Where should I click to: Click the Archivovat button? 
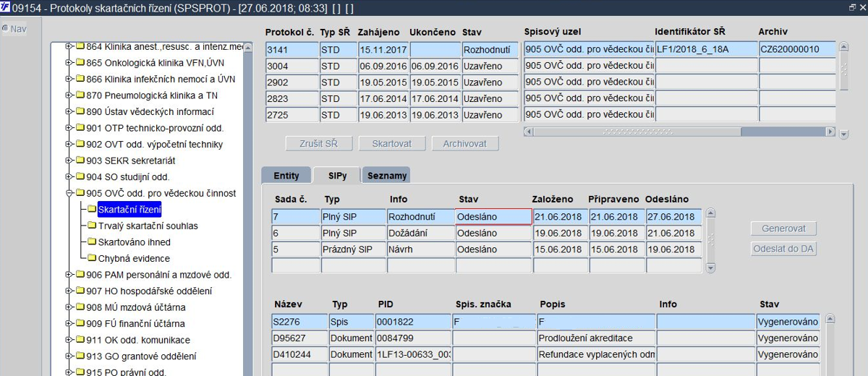click(x=465, y=143)
